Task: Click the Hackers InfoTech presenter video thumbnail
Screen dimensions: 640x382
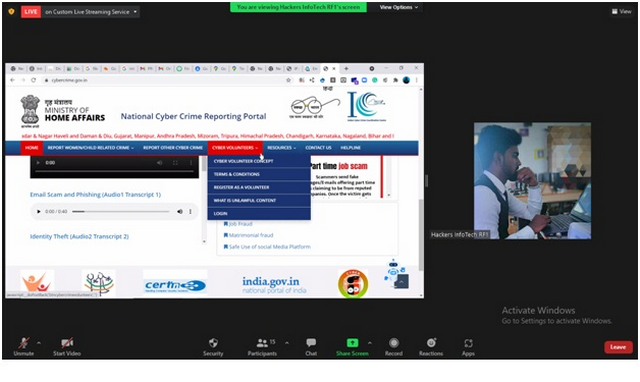Action: click(532, 181)
